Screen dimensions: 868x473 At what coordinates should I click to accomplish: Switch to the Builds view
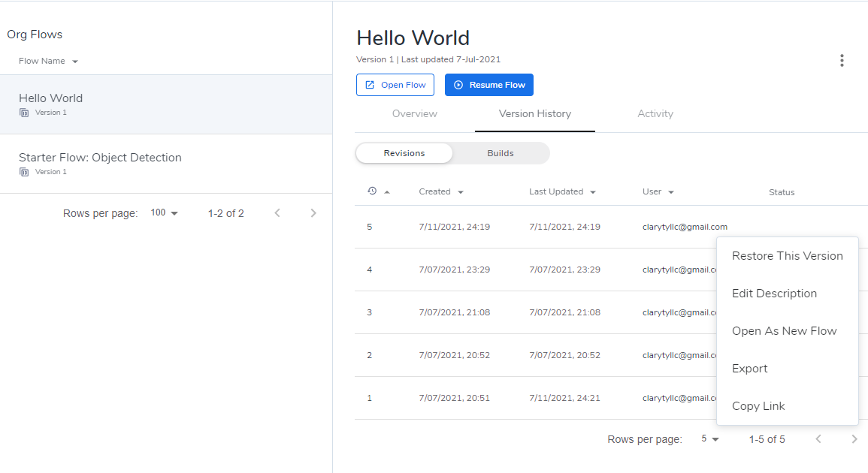tap(500, 153)
